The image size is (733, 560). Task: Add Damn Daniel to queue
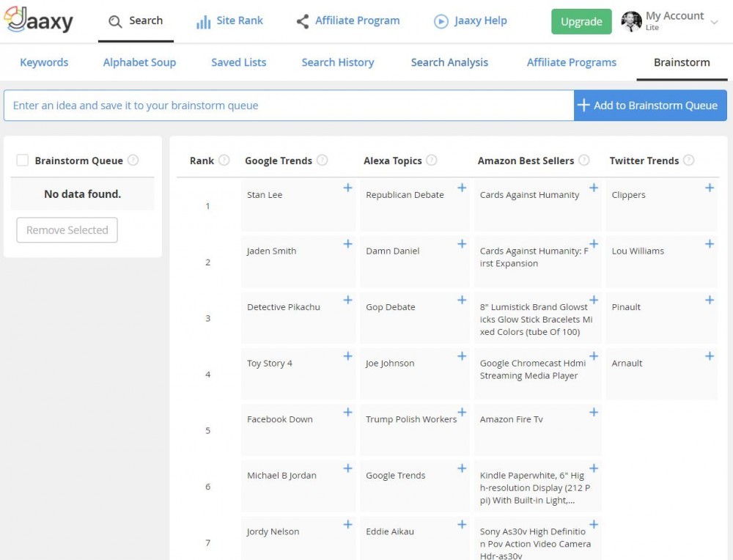point(462,244)
